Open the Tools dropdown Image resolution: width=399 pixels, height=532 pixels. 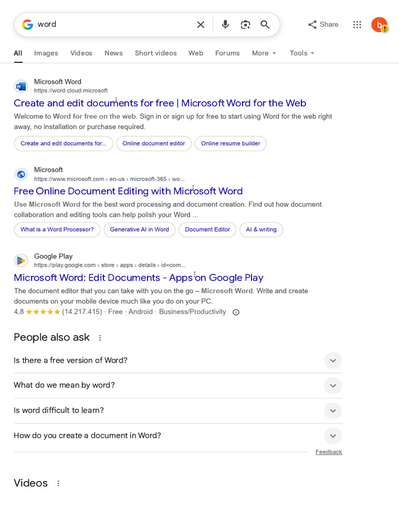[x=302, y=53]
